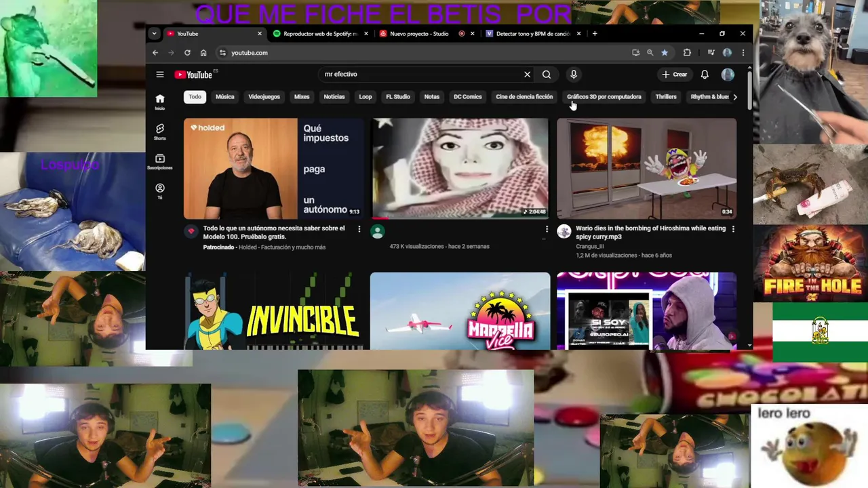Show more category chips with right arrow
868x488 pixels.
tap(735, 97)
